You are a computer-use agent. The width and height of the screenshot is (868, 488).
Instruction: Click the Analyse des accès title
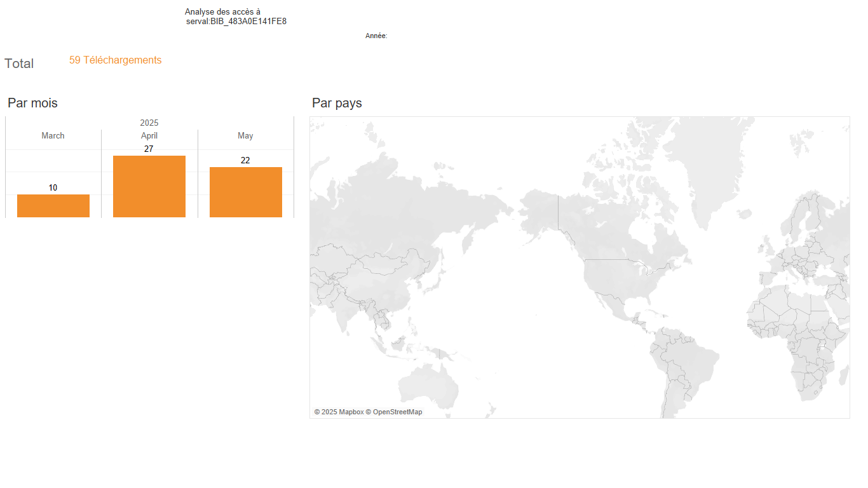coord(236,17)
